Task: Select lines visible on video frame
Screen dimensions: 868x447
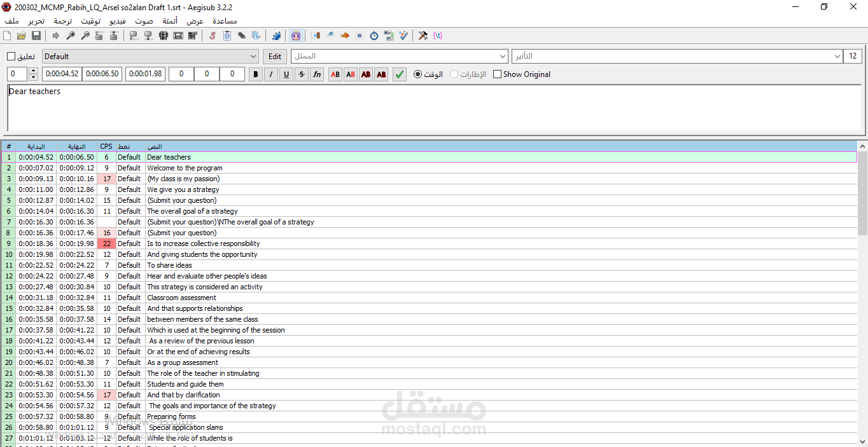Action: click(x=164, y=36)
